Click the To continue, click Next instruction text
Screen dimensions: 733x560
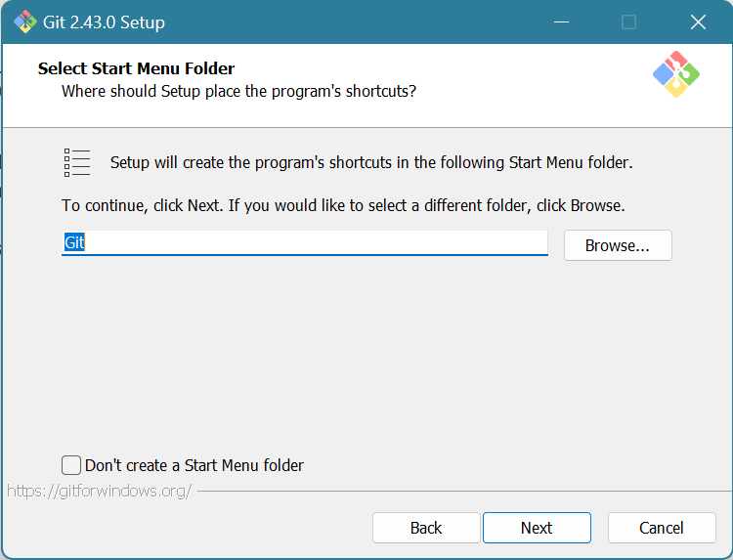pyautogui.click(x=342, y=206)
